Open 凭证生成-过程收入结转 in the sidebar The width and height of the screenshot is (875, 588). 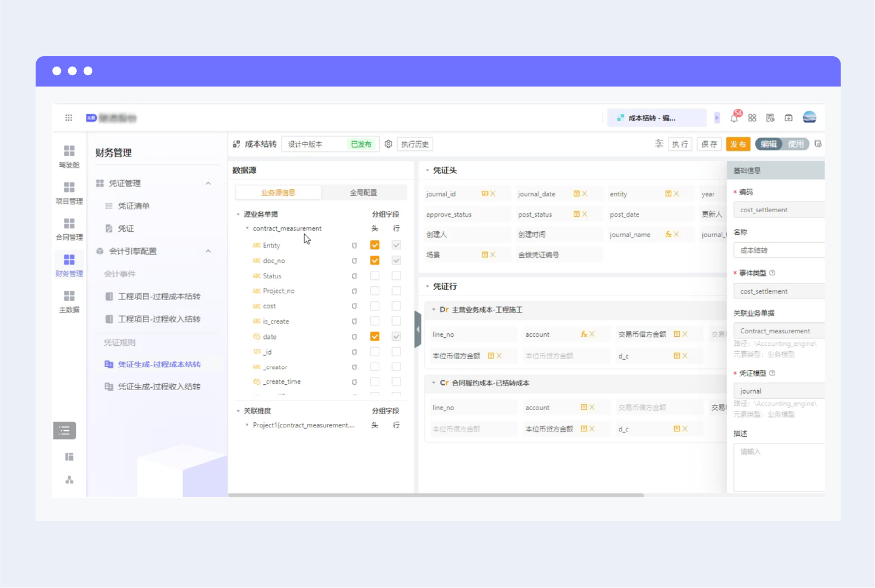point(159,387)
